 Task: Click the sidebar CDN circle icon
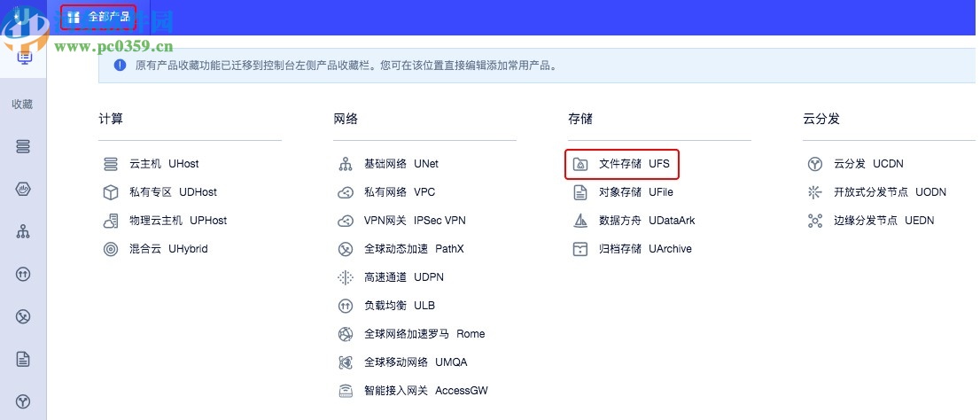(x=23, y=401)
